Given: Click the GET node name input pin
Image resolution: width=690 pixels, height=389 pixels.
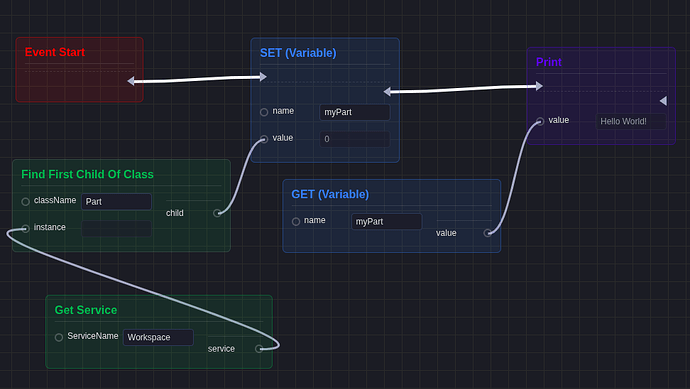Looking at the screenshot, I should pos(296,221).
